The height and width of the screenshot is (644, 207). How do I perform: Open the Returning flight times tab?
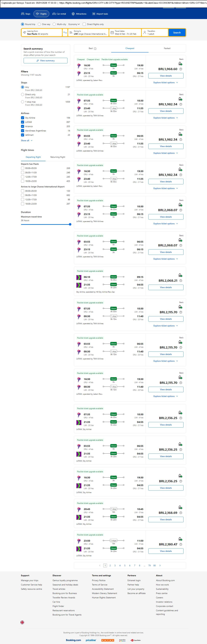click(x=58, y=157)
